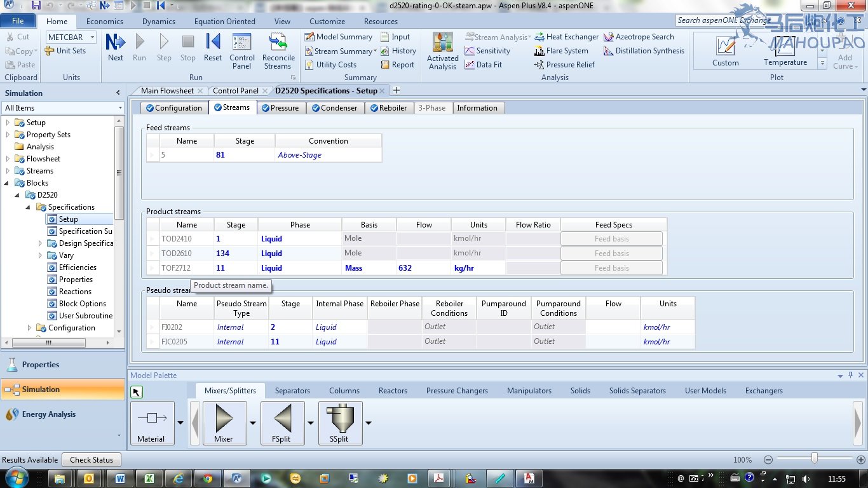The height and width of the screenshot is (488, 868).
Task: Click the feed stage value 81
Action: tap(244, 155)
